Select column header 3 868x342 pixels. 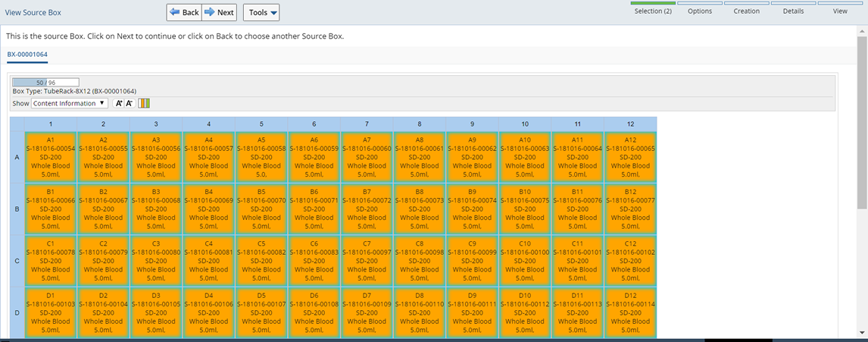pos(156,124)
